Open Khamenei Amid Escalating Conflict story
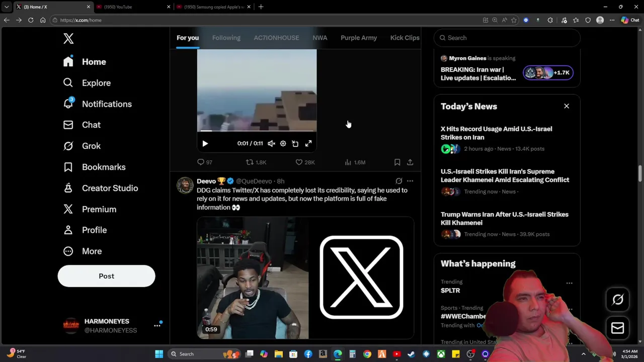The width and height of the screenshot is (644, 362). pos(507,182)
